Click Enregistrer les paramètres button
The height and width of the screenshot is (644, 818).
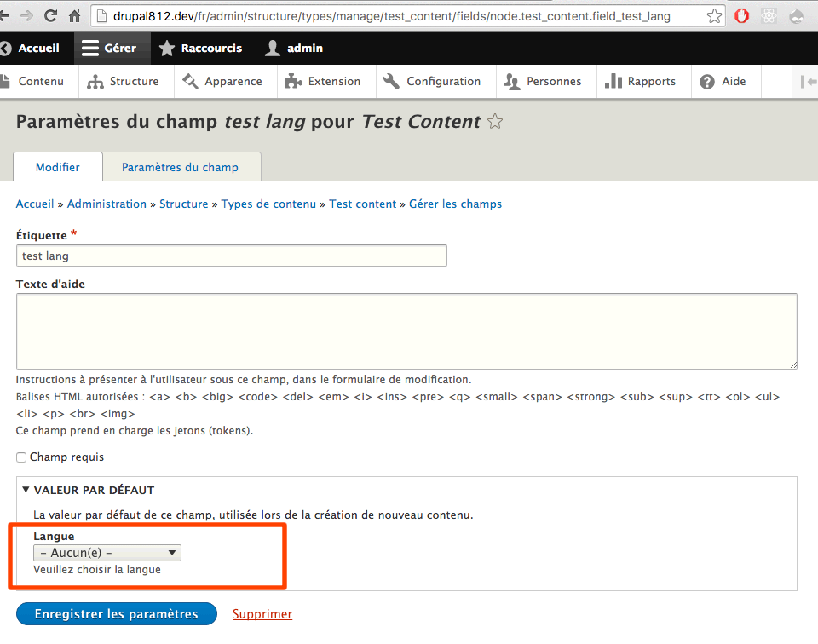117,613
